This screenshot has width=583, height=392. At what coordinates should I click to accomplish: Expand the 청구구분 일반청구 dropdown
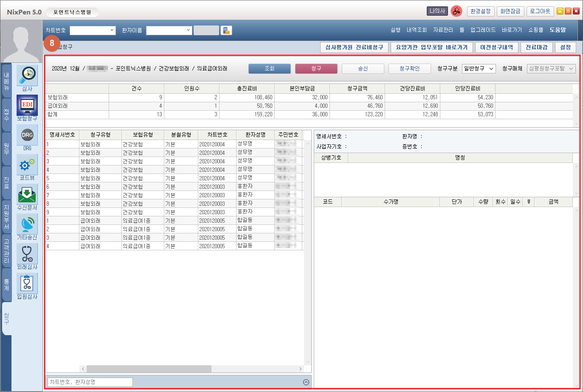point(479,69)
